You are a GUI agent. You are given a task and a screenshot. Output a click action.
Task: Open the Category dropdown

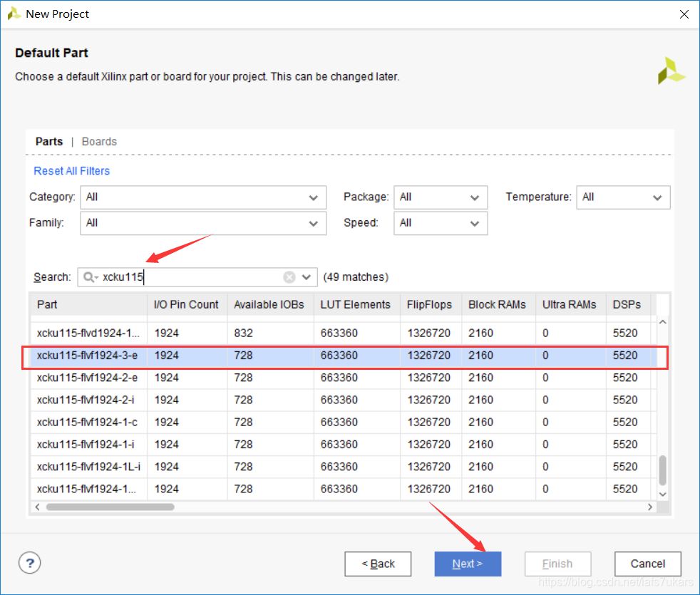pos(203,197)
